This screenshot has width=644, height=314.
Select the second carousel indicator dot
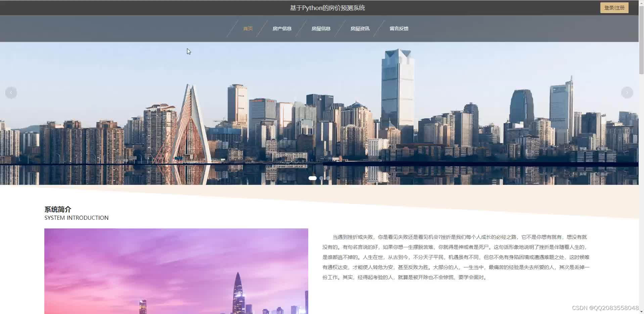coord(321,178)
